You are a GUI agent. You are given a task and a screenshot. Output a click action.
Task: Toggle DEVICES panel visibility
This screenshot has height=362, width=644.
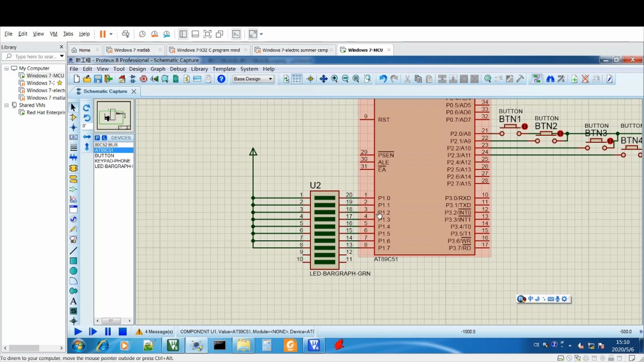tap(120, 137)
